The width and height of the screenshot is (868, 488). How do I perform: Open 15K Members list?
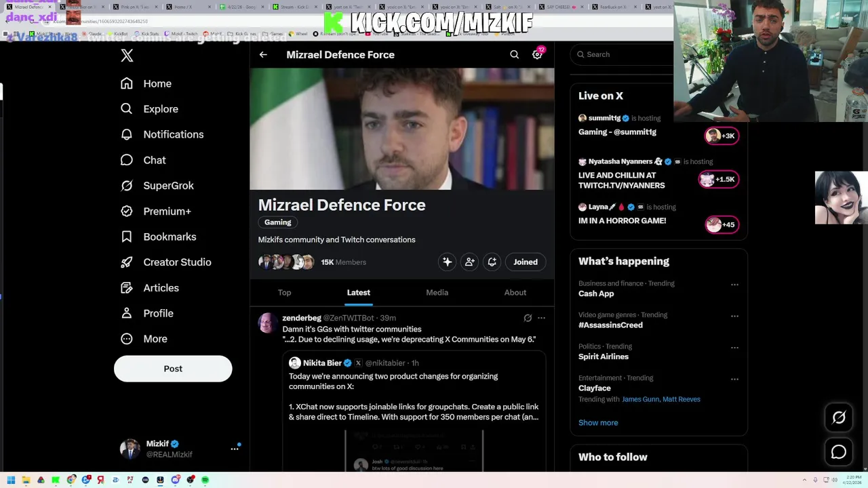pos(343,262)
